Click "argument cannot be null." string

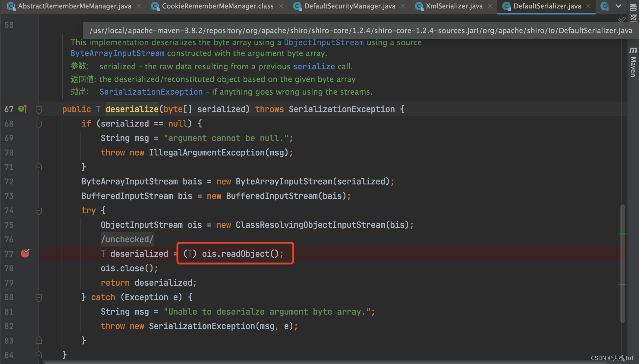[226, 138]
